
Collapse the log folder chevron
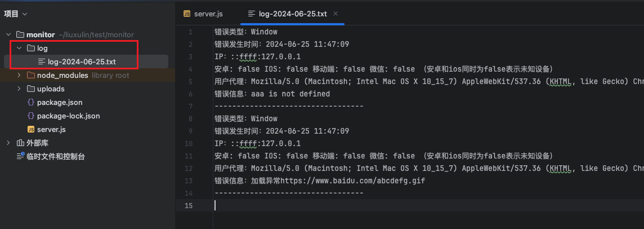click(x=19, y=49)
